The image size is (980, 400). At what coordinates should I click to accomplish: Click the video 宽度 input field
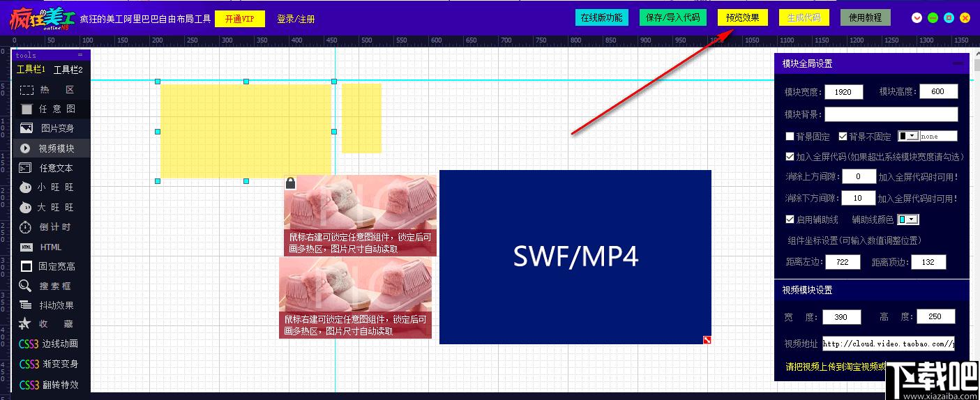[842, 317]
